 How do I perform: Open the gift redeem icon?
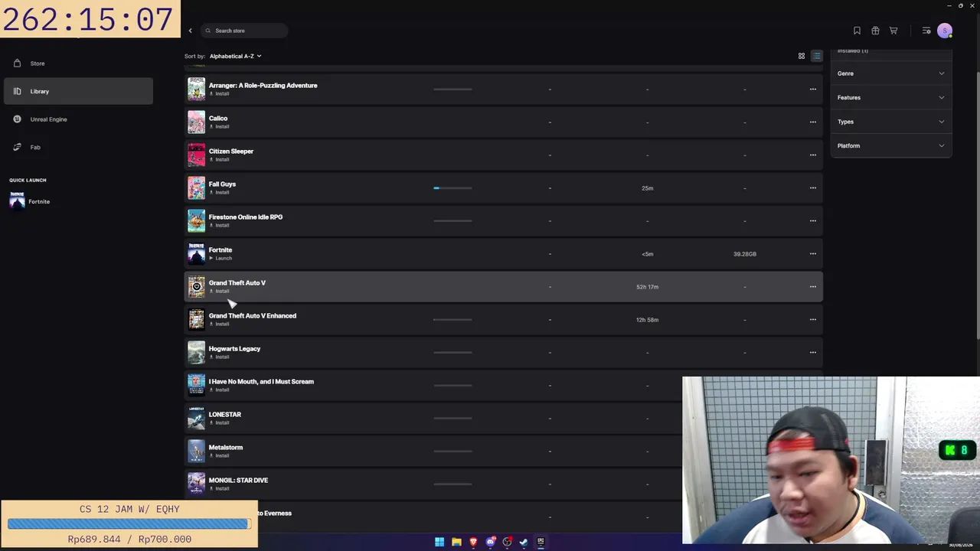[x=875, y=31]
